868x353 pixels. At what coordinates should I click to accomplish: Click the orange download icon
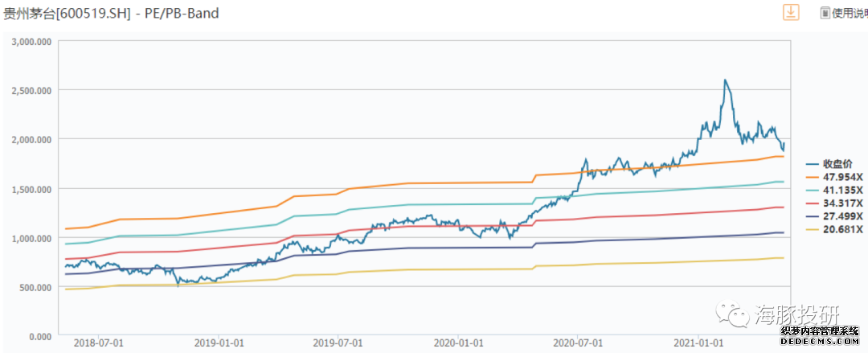click(791, 12)
